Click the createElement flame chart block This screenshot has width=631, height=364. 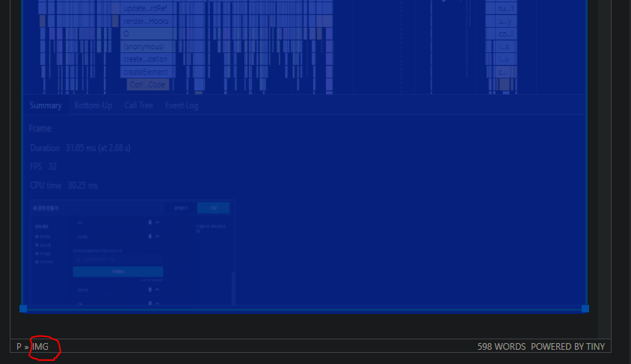145,72
